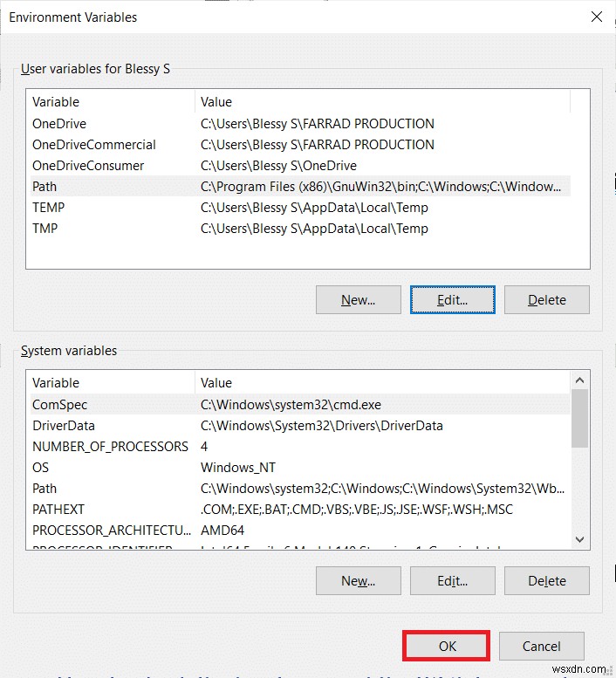616x678 pixels.
Task: Click Edit under System variables
Action: [x=453, y=581]
